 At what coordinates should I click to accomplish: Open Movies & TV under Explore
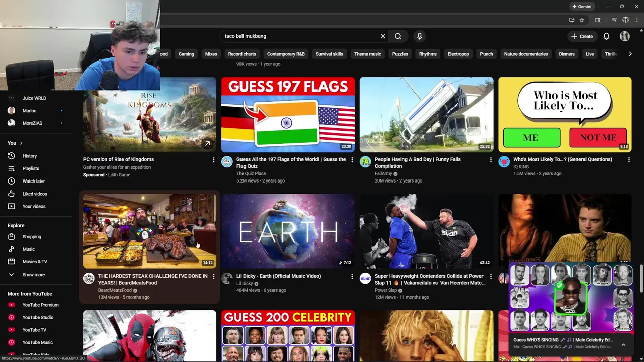coord(35,262)
